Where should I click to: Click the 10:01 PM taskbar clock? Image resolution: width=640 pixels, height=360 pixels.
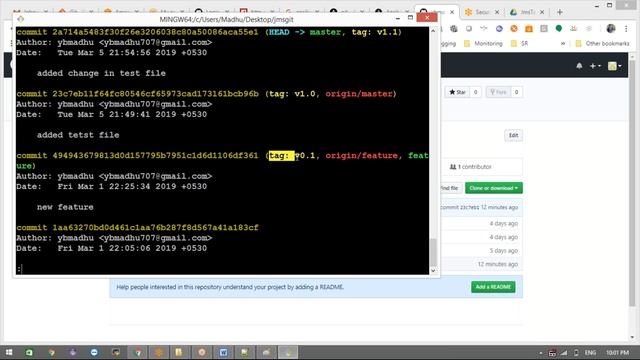[618, 352]
